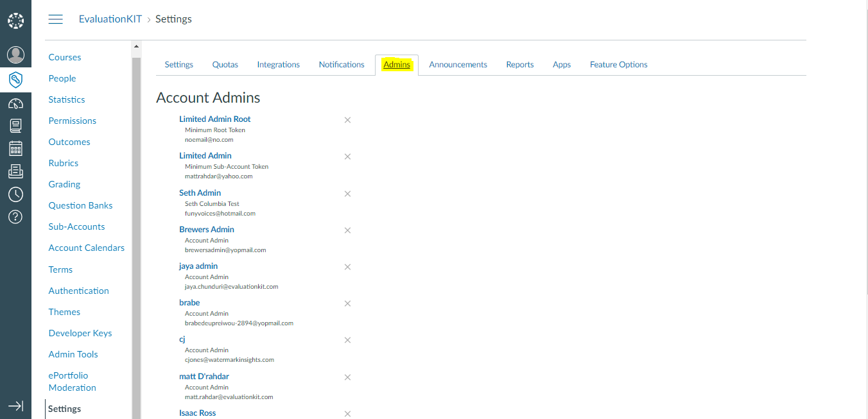Open the Help question mark icon
The image size is (868, 419).
tap(15, 217)
